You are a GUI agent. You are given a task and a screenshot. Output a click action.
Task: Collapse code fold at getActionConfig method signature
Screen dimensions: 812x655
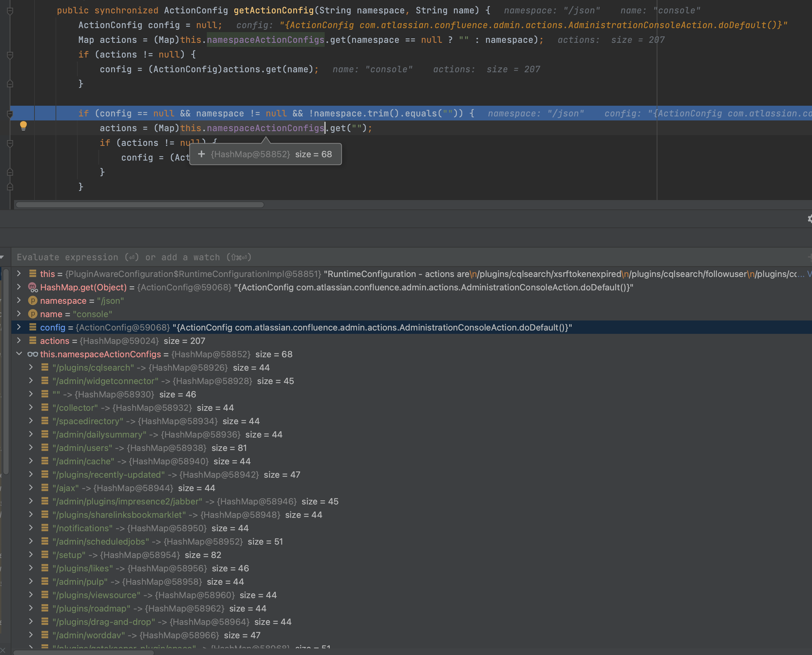[x=10, y=11]
